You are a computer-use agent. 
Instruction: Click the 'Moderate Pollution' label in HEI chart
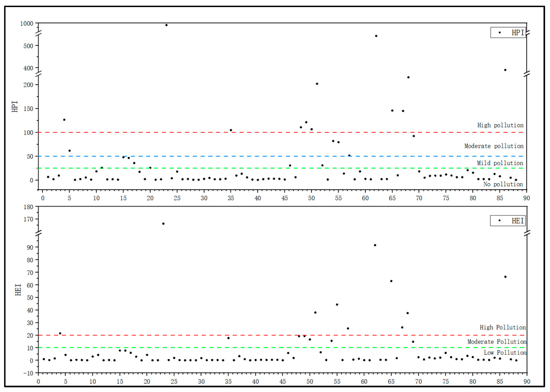497,342
